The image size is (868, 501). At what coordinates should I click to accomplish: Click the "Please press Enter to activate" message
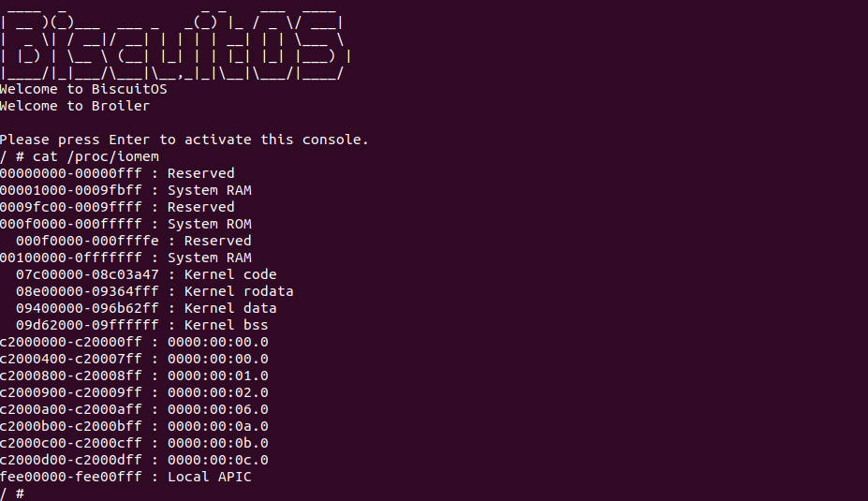184,140
